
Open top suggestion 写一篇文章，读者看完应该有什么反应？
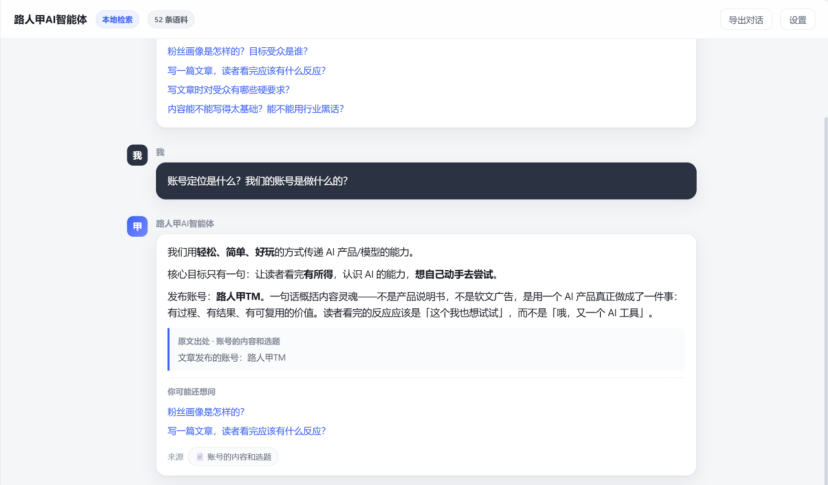247,71
